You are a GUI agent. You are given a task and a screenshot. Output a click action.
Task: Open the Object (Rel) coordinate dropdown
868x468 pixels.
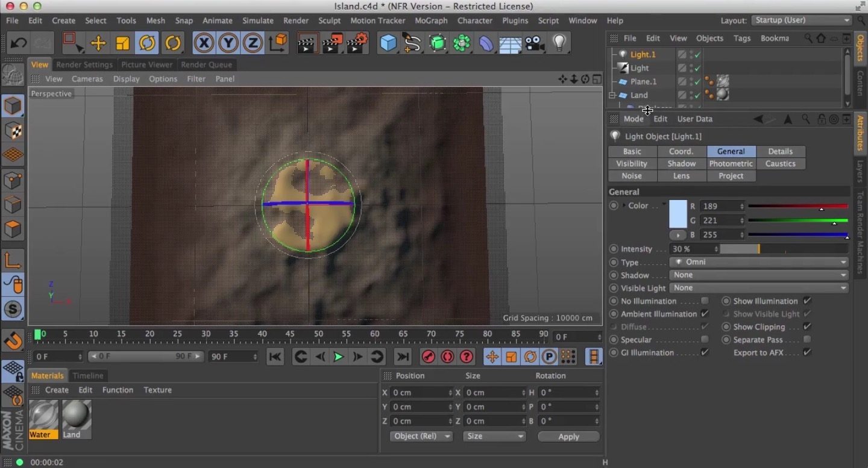(x=421, y=436)
